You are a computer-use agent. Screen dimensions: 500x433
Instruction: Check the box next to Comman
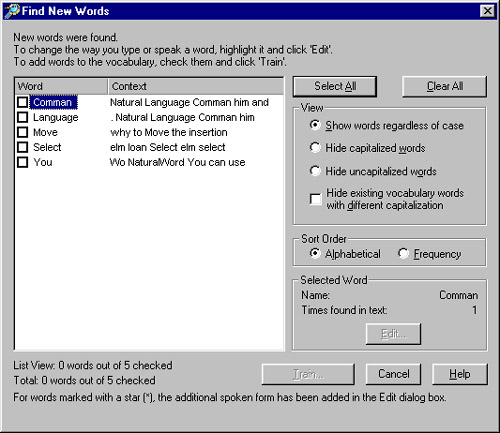click(22, 102)
